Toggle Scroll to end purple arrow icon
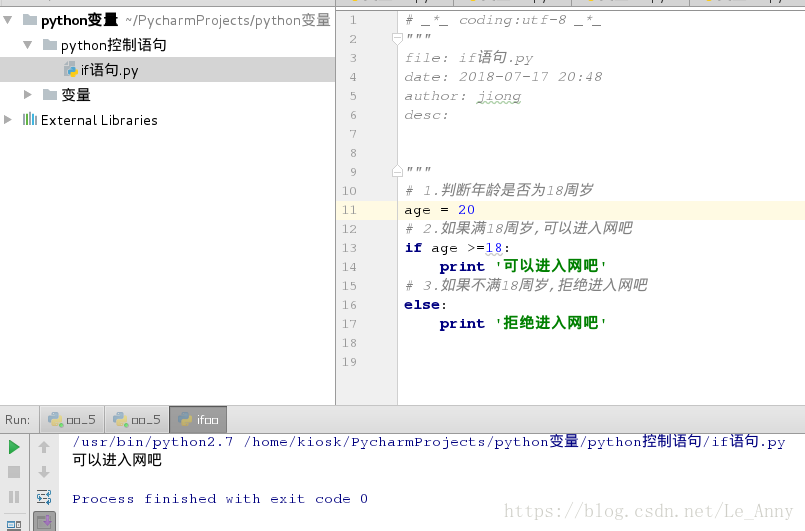 coord(45,521)
